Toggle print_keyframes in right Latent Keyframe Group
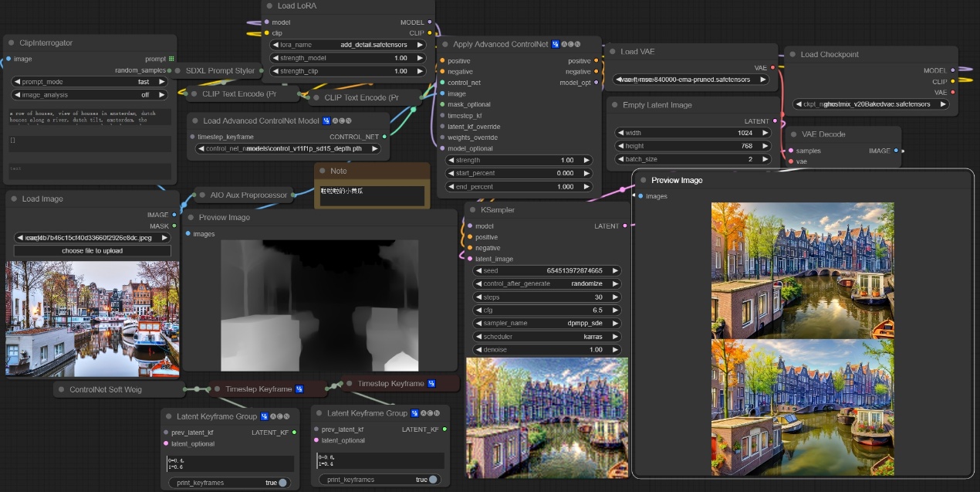The height and width of the screenshot is (492, 980). tap(433, 480)
